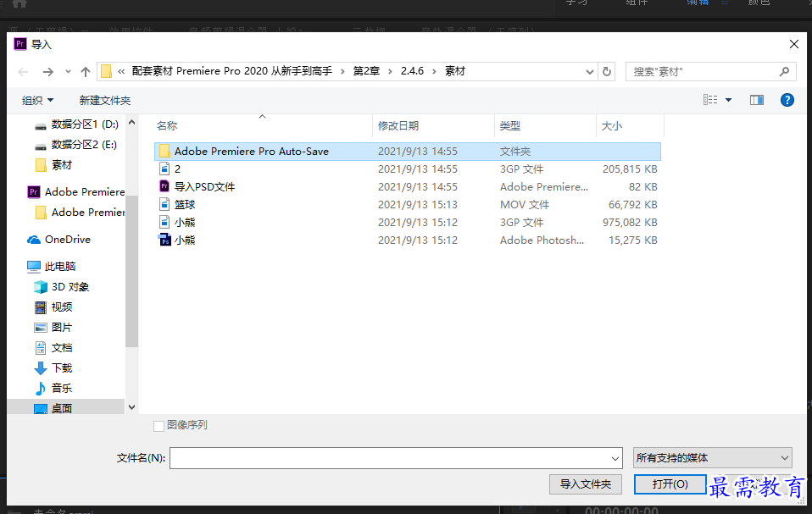Open 素材 folder in sidebar

54,165
